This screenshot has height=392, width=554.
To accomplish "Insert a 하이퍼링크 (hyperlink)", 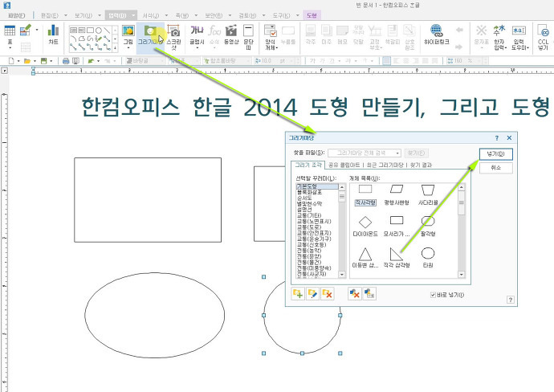I will [437, 35].
